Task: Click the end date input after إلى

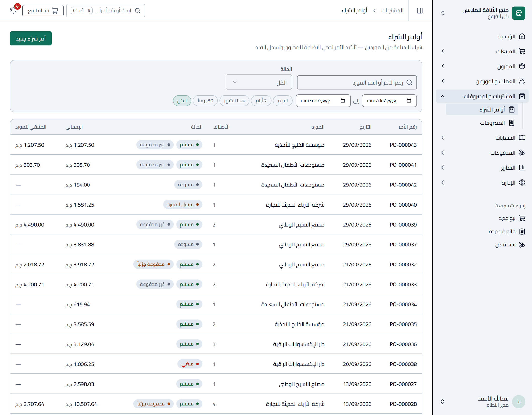Action: tap(323, 101)
